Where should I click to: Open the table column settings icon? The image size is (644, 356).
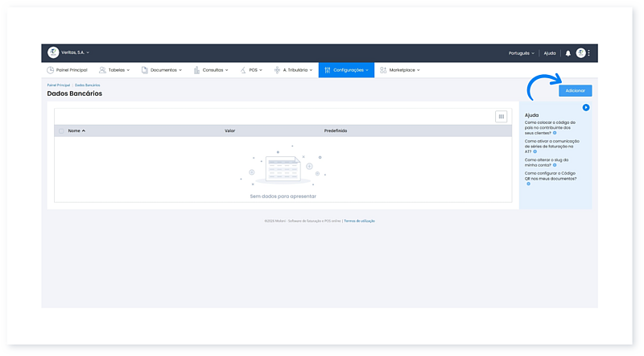point(501,117)
